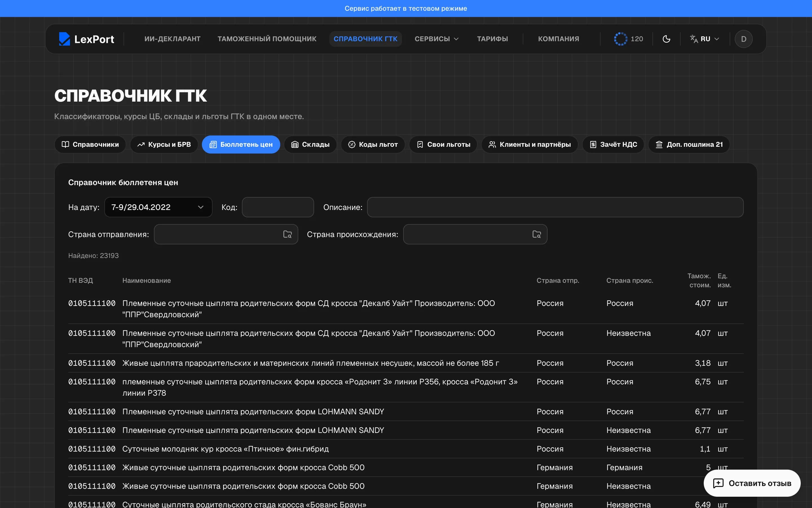This screenshot has height=508, width=812.
Task: Switch to the Курсы и БРВ tab
Action: click(x=164, y=144)
